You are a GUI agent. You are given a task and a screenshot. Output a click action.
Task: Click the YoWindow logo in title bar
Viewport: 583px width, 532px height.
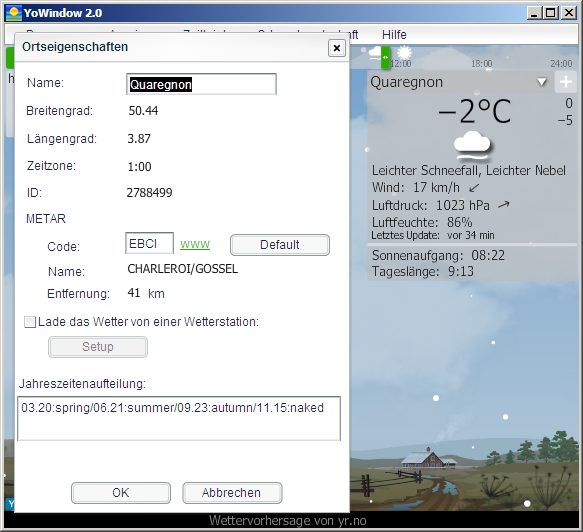[14, 13]
